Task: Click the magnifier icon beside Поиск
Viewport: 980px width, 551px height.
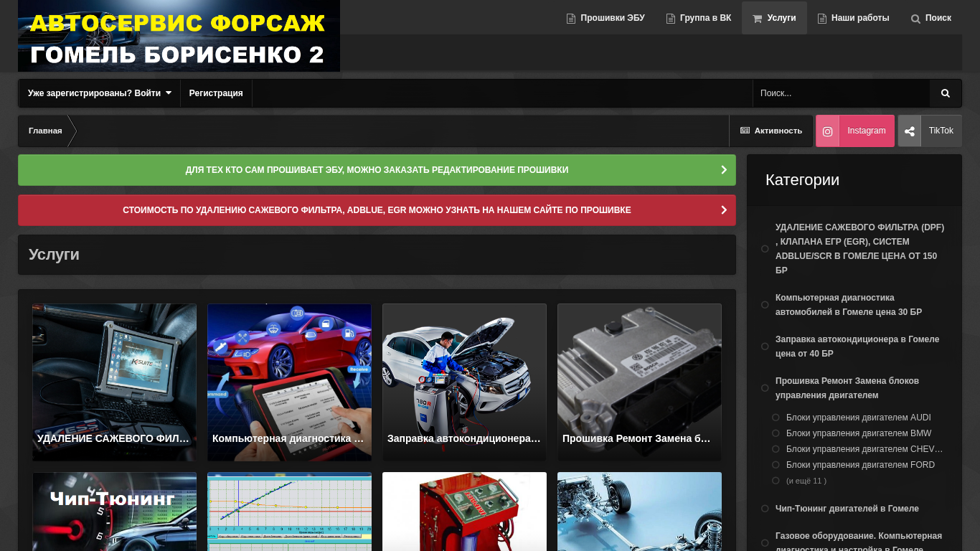Action: click(915, 19)
